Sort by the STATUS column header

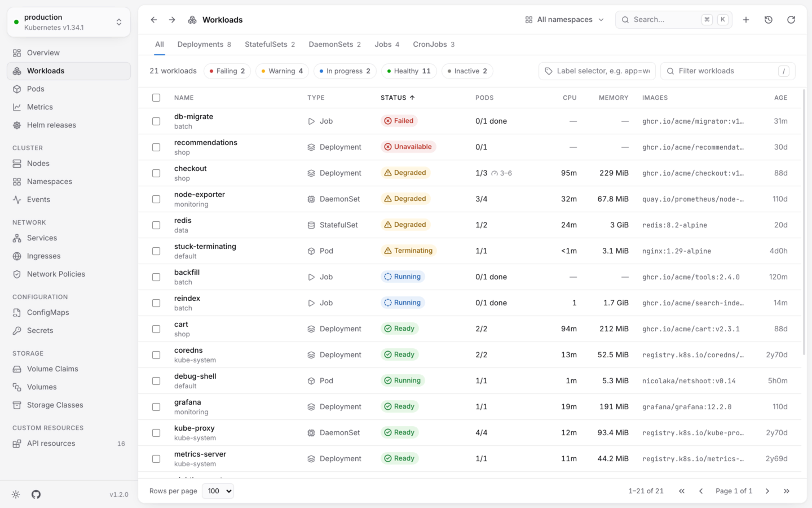(x=398, y=98)
